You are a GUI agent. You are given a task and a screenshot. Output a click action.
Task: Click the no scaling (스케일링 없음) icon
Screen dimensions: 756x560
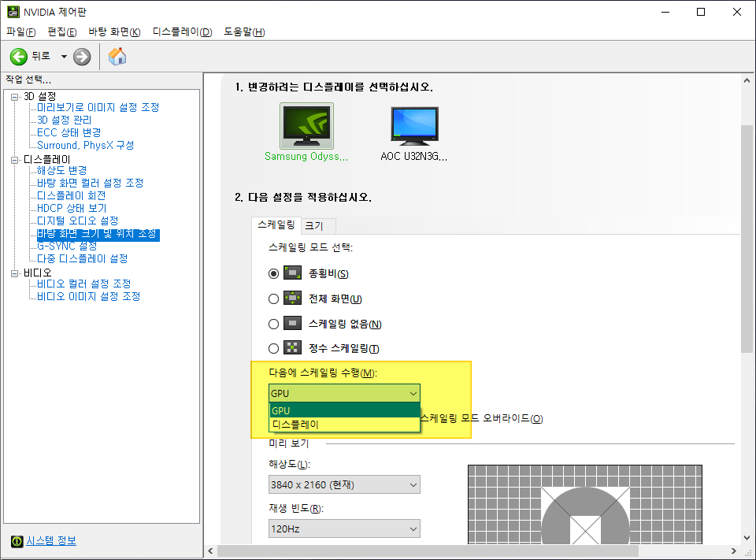tap(292, 323)
